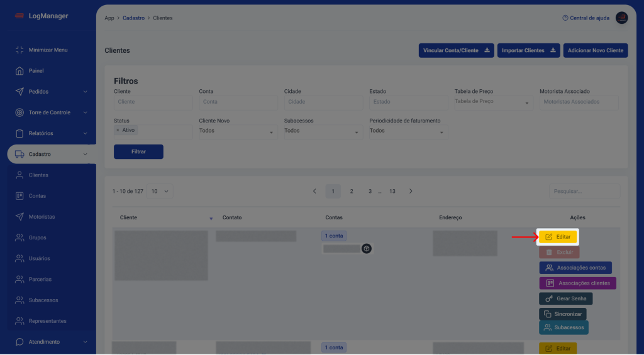Go to next page of results
644x355 pixels.
pos(411,191)
